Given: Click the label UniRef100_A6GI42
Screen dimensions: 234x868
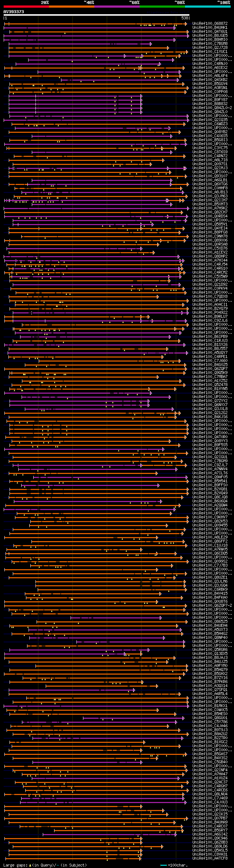Looking at the screenshot, I should coord(210,834).
